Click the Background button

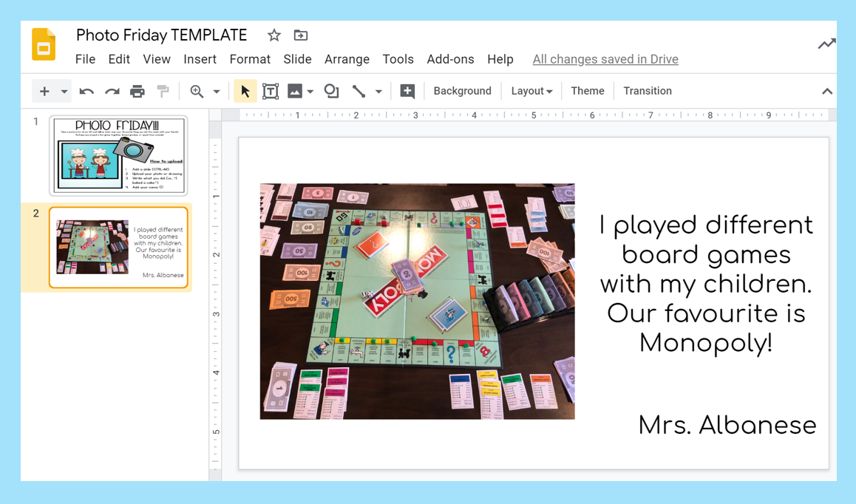462,90
